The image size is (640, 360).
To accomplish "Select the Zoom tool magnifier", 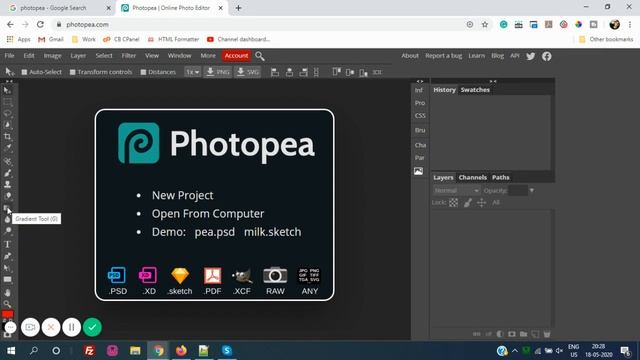I will coord(7,304).
